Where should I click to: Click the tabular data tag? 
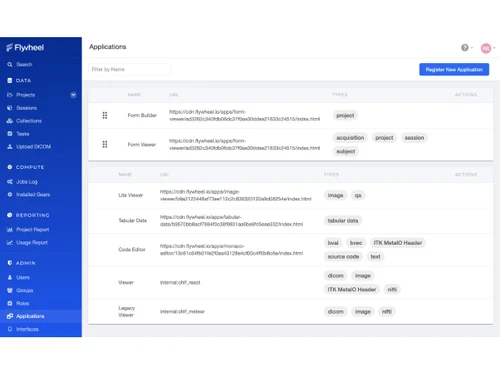pyautogui.click(x=343, y=221)
